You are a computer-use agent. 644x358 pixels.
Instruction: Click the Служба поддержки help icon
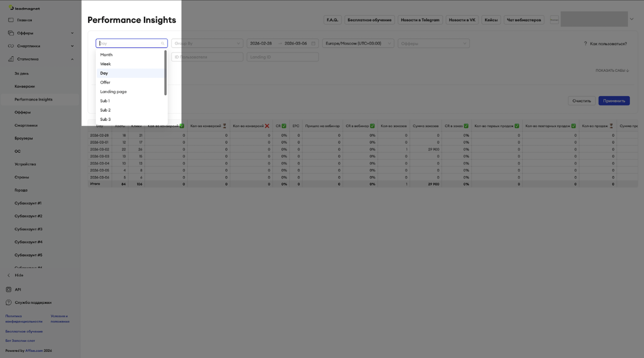[x=9, y=303]
